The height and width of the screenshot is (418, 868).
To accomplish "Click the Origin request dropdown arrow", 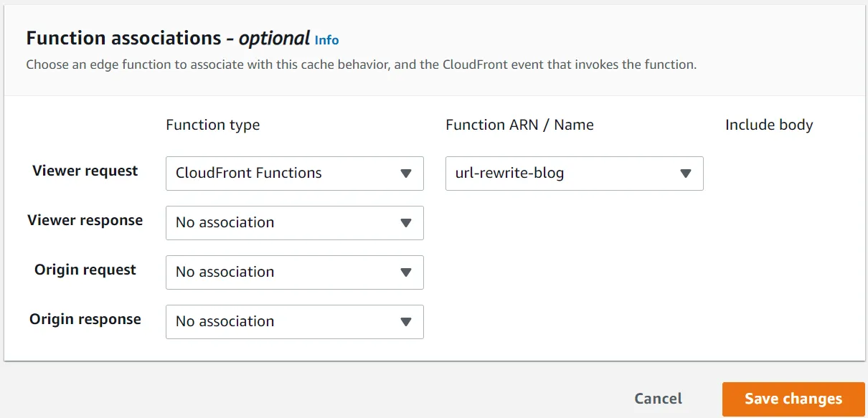I will [406, 272].
